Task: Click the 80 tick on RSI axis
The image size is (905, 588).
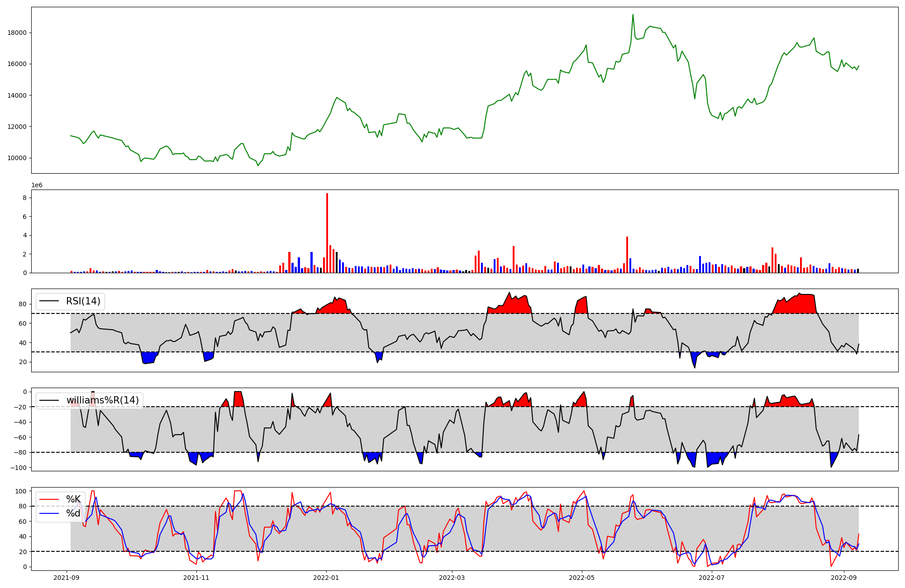Action: click(x=23, y=304)
